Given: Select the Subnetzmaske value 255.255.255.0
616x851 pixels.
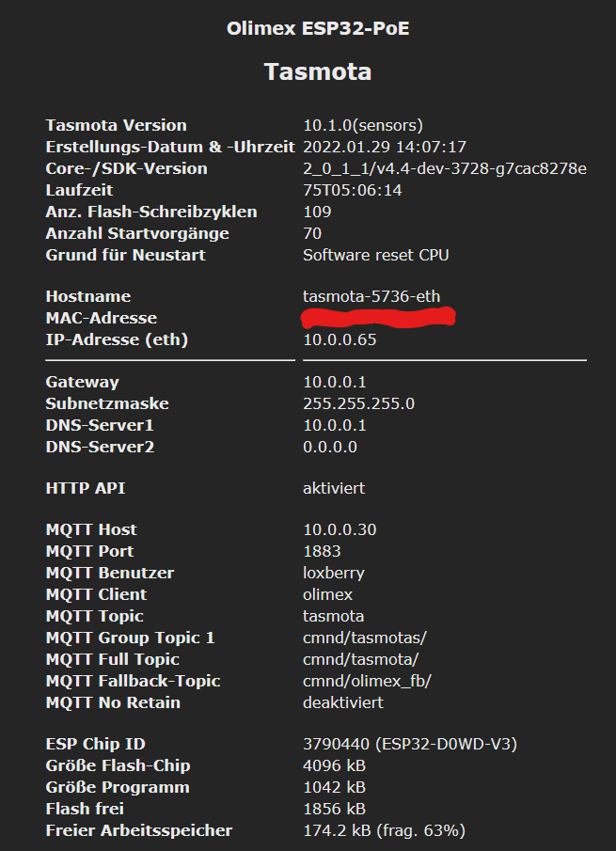Looking at the screenshot, I should point(358,403).
